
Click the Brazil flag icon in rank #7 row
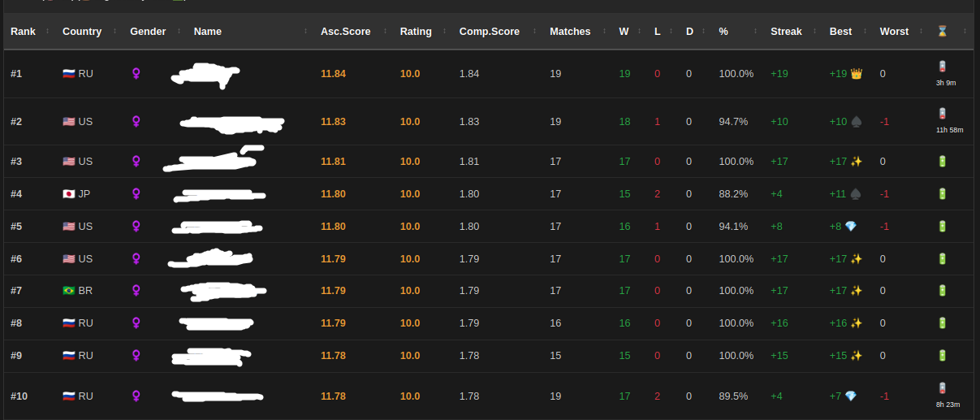point(69,291)
